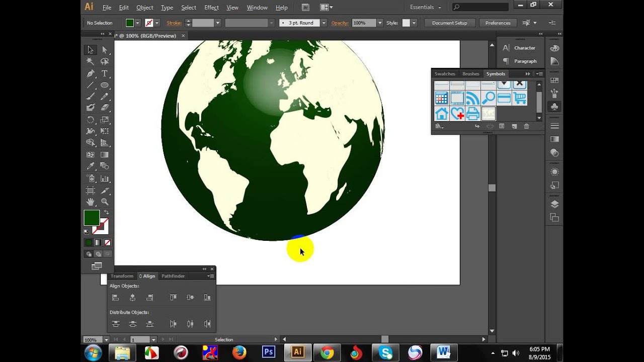Select the Line Segment tool
The image size is (644, 362).
91,85
